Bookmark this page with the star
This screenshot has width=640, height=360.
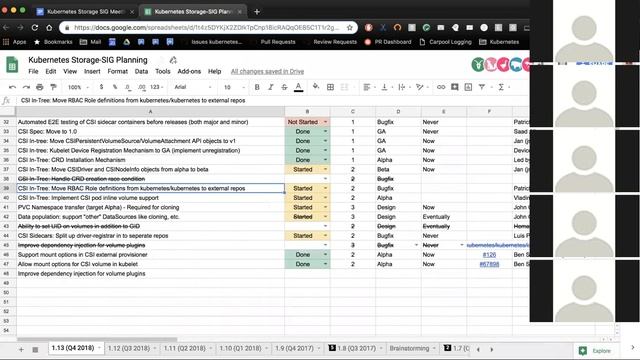tap(350, 28)
